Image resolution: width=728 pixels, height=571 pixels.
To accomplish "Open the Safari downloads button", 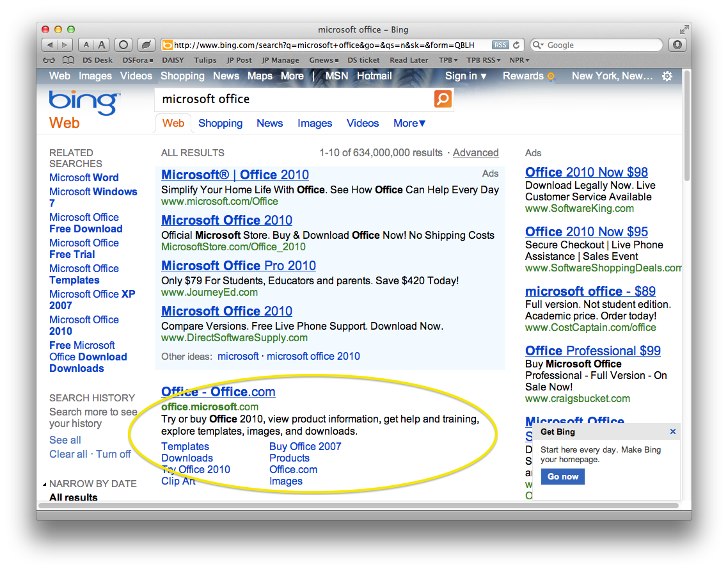I will click(677, 45).
